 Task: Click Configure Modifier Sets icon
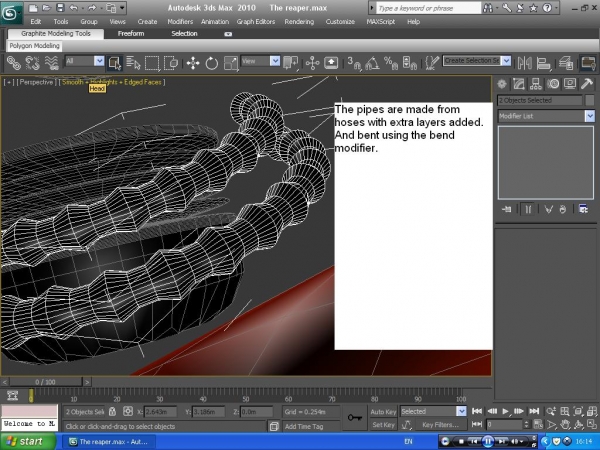pos(583,209)
